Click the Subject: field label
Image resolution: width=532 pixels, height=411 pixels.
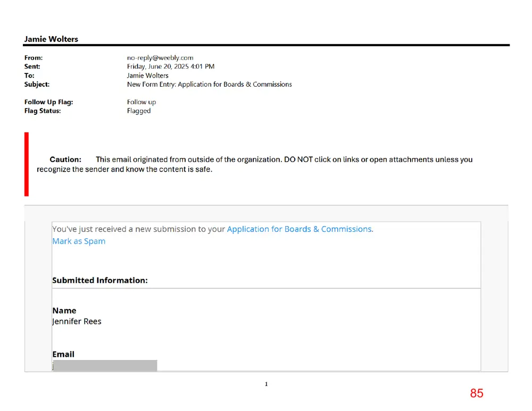[37, 84]
